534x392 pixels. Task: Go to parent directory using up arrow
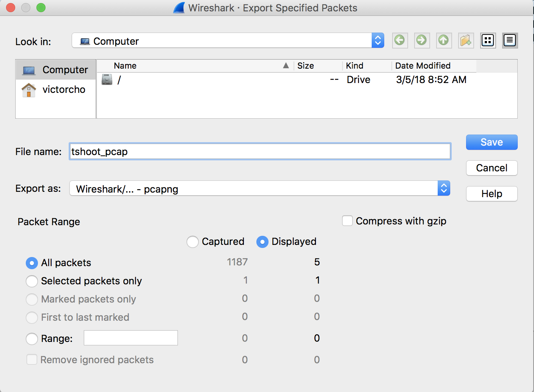point(443,40)
